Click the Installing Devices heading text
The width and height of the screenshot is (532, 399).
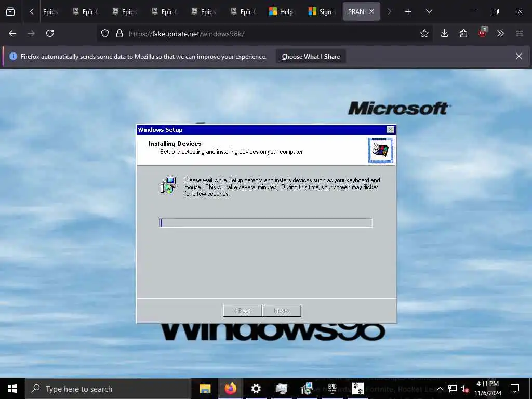(x=175, y=144)
